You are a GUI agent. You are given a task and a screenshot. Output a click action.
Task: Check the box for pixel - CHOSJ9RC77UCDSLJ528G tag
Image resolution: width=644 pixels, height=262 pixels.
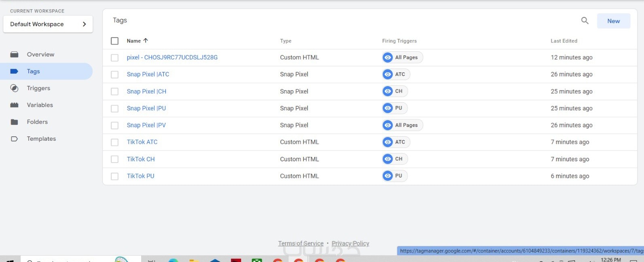[x=114, y=58]
